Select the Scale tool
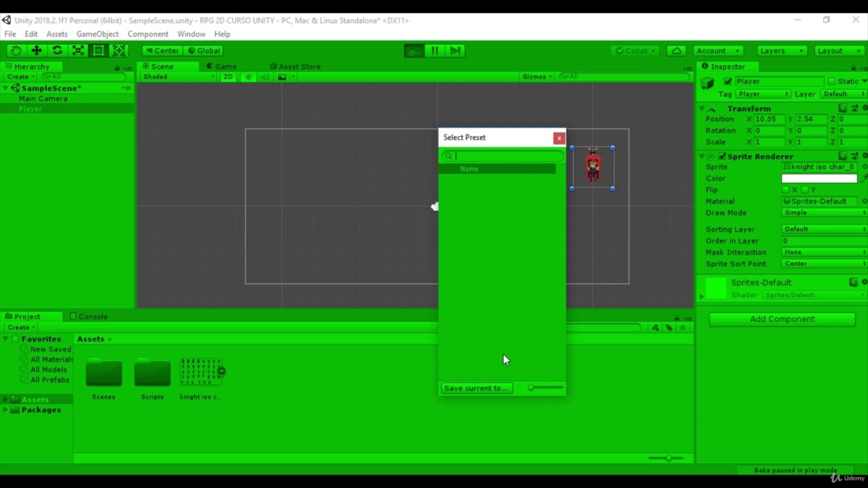Viewport: 868px width, 488px height. point(78,51)
